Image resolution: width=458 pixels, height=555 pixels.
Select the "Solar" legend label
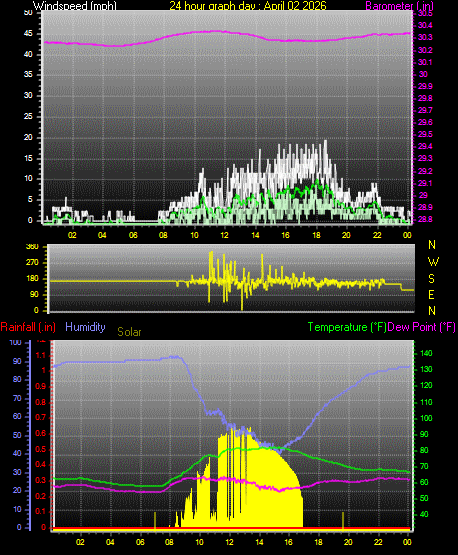(x=129, y=332)
